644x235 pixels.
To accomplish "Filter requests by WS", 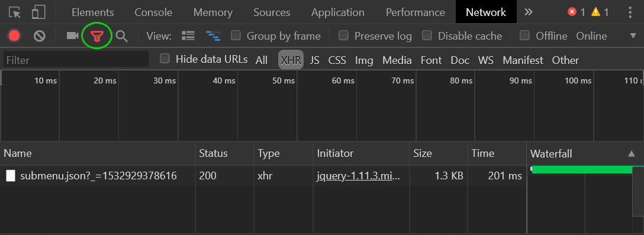I will [x=486, y=60].
